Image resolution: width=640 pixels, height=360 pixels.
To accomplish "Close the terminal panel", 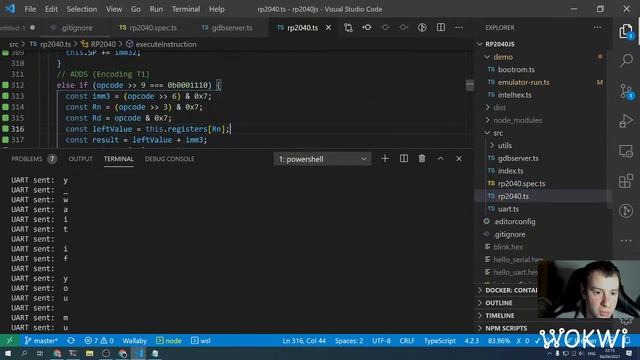I will tap(459, 158).
